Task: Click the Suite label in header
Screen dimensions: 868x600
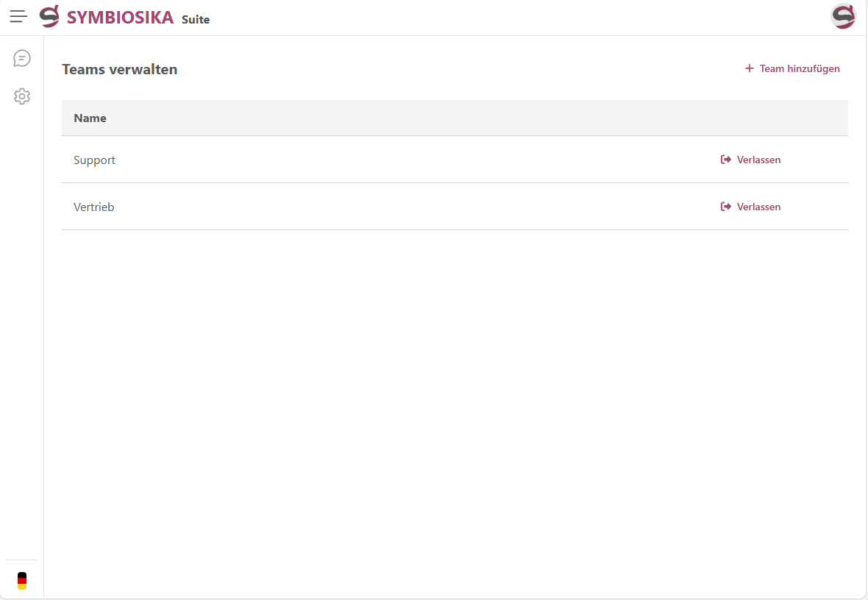Action: [x=196, y=20]
